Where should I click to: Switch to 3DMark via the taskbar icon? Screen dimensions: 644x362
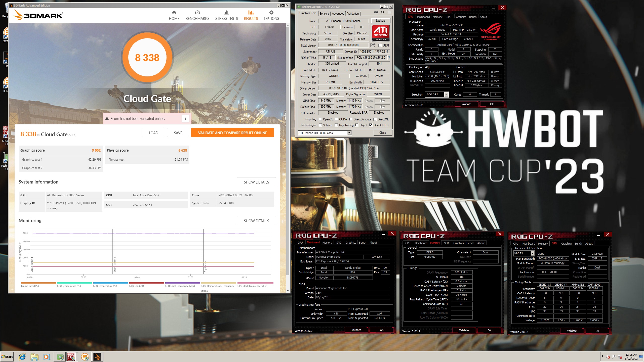pyautogui.click(x=97, y=357)
